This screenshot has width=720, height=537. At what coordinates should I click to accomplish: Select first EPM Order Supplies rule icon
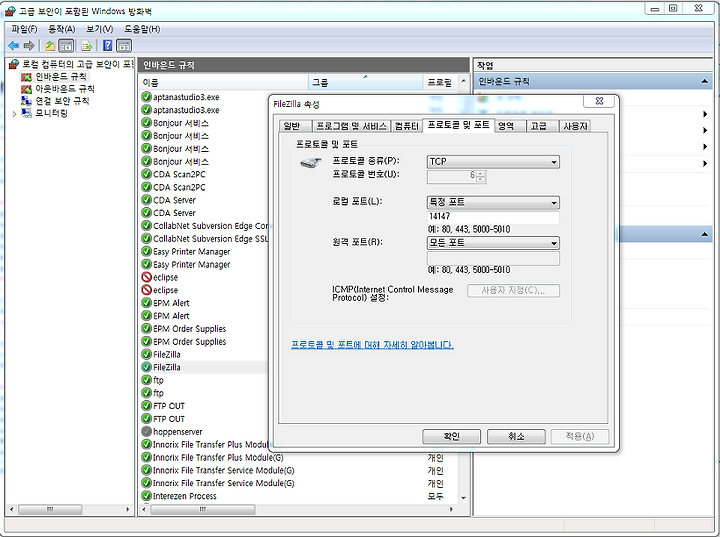pos(146,328)
